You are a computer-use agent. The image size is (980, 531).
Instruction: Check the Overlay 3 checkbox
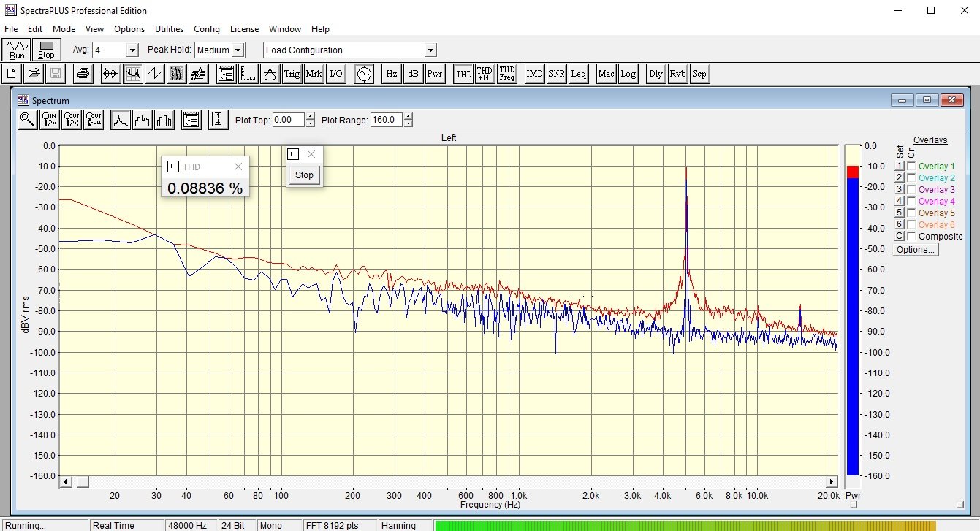click(911, 190)
